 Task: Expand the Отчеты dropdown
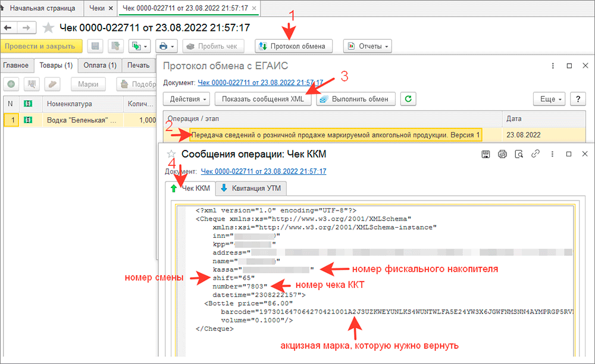(367, 46)
